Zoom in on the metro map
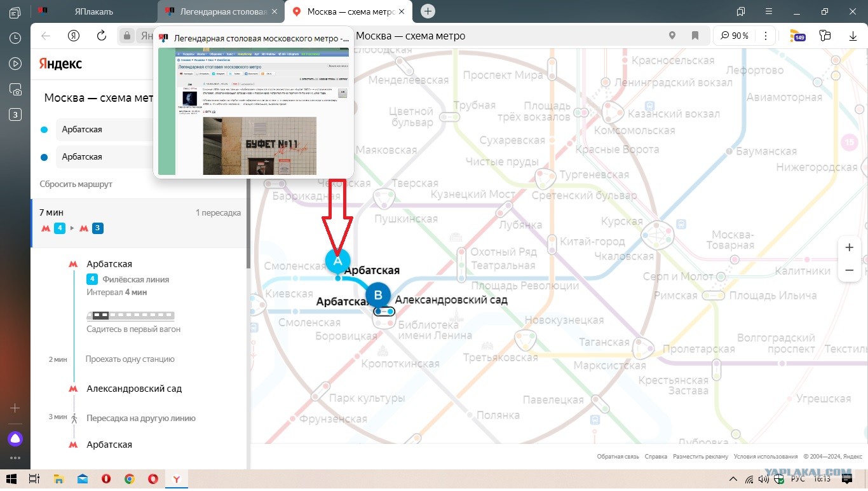The height and width of the screenshot is (491, 868). (x=849, y=247)
